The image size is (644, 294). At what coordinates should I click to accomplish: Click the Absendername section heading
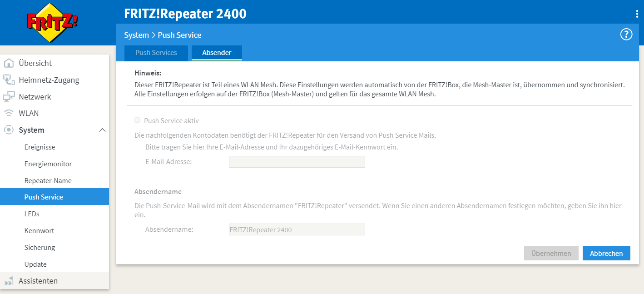[x=158, y=192]
